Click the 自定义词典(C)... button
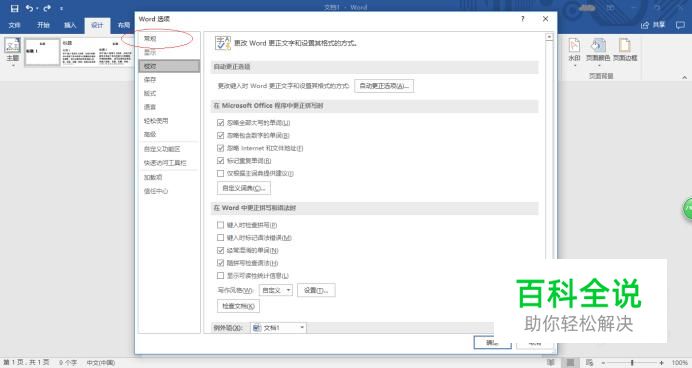This screenshot has width=692, height=368. (x=244, y=188)
